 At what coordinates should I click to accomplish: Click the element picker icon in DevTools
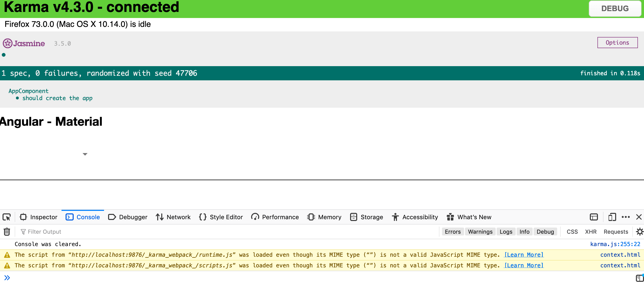7,217
